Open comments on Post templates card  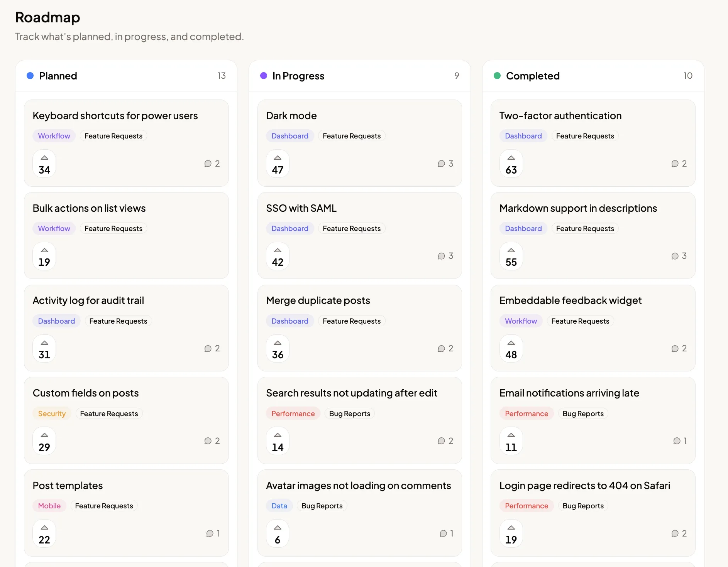(x=213, y=533)
